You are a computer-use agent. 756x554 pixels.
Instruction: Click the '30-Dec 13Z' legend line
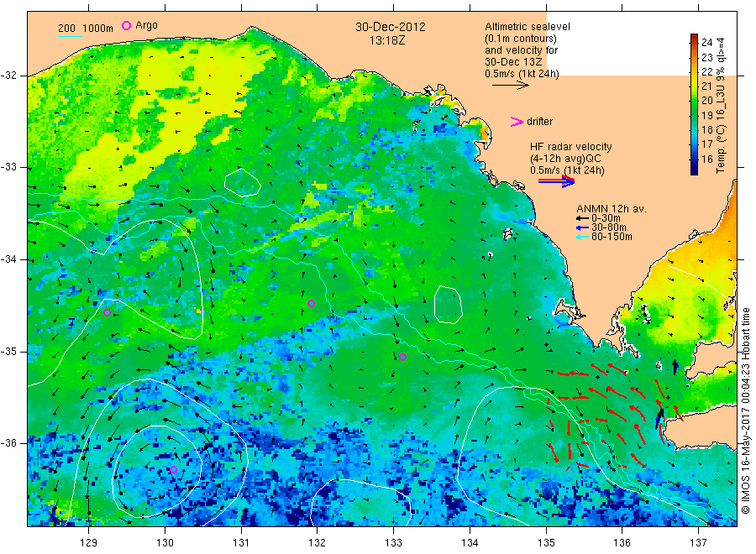[x=513, y=62]
